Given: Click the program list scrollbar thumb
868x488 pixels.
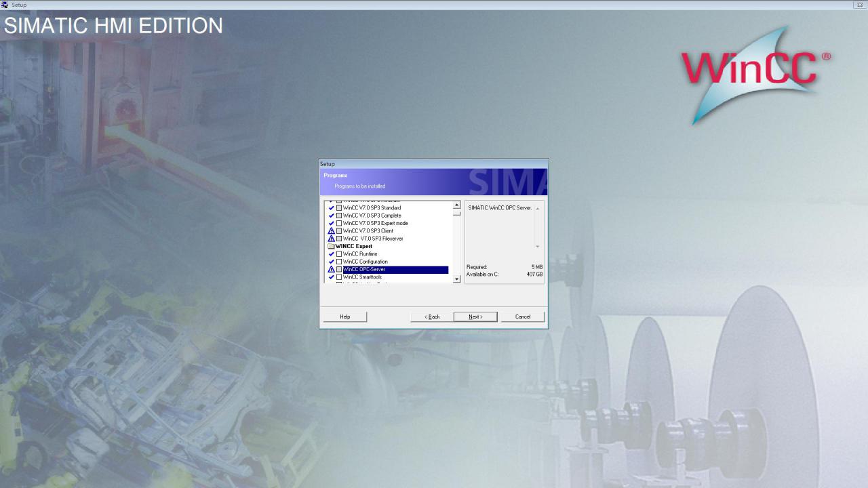Looking at the screenshot, I should pyautogui.click(x=456, y=213).
